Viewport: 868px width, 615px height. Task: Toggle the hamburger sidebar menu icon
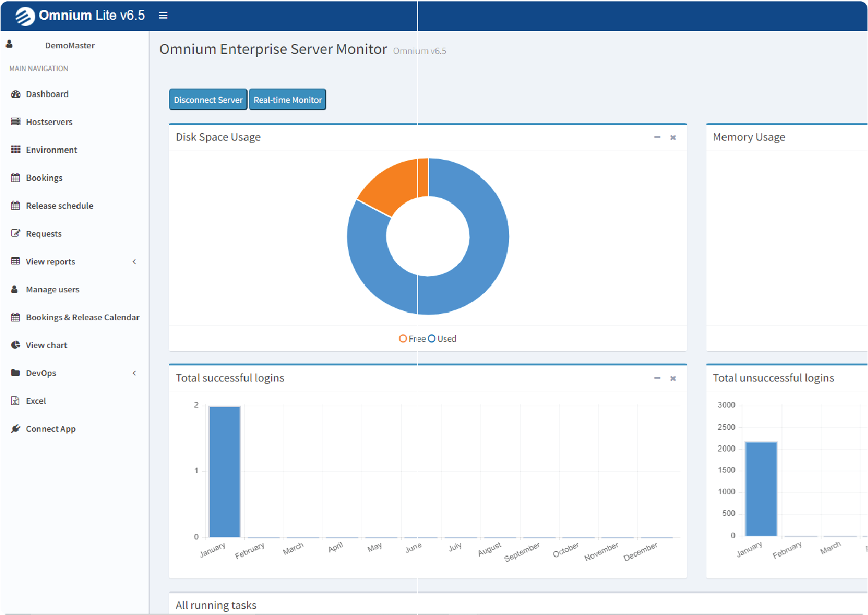(163, 15)
